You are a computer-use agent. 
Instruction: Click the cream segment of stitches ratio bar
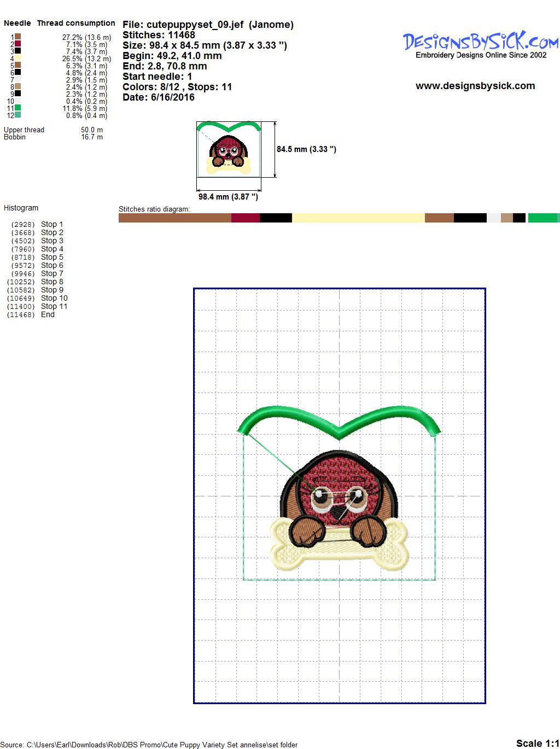pyautogui.click(x=358, y=218)
